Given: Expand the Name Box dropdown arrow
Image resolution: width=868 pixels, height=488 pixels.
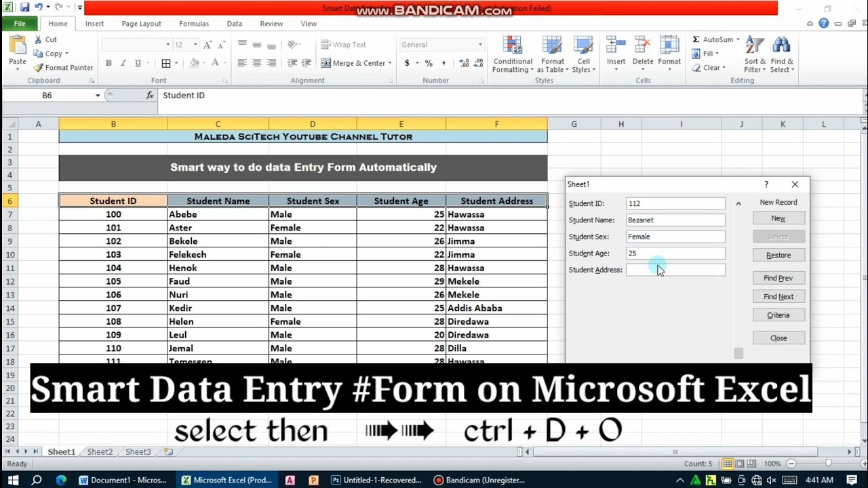Looking at the screenshot, I should 98,96.
